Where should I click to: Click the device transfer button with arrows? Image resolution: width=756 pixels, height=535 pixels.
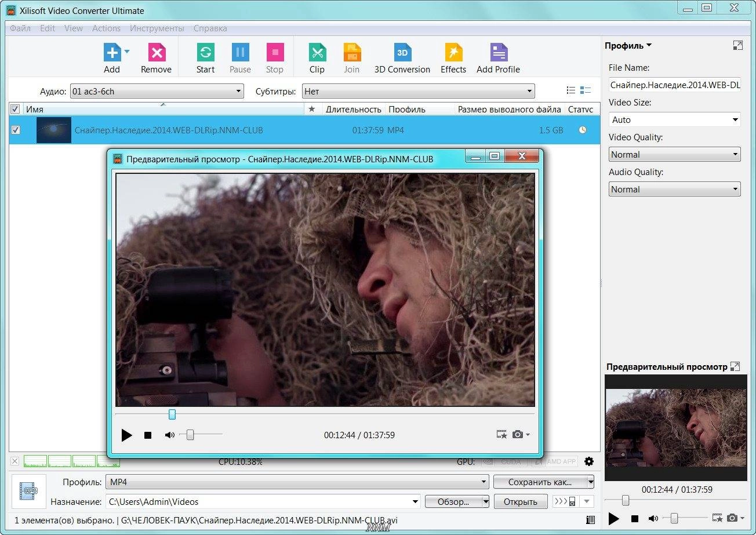tap(565, 501)
